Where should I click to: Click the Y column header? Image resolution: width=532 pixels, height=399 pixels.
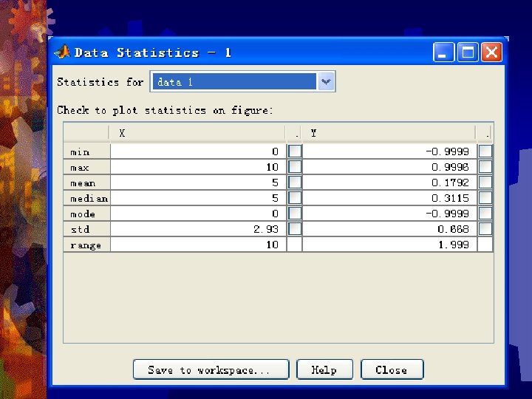click(x=389, y=133)
